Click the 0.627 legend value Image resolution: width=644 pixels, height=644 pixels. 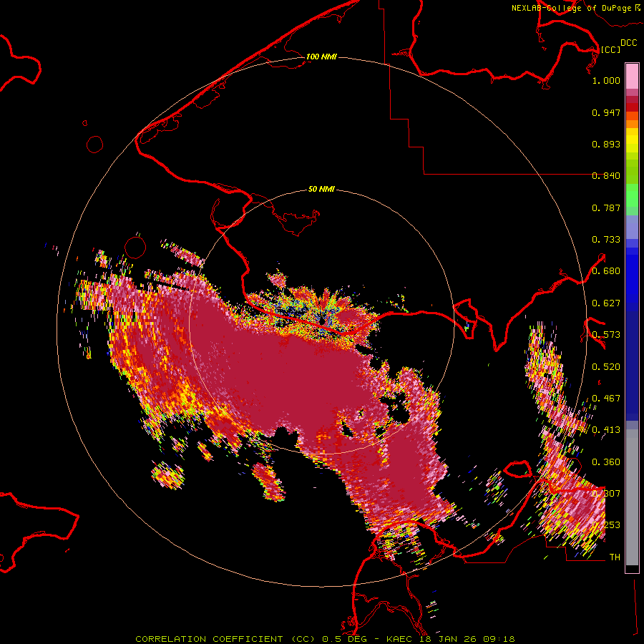(606, 303)
